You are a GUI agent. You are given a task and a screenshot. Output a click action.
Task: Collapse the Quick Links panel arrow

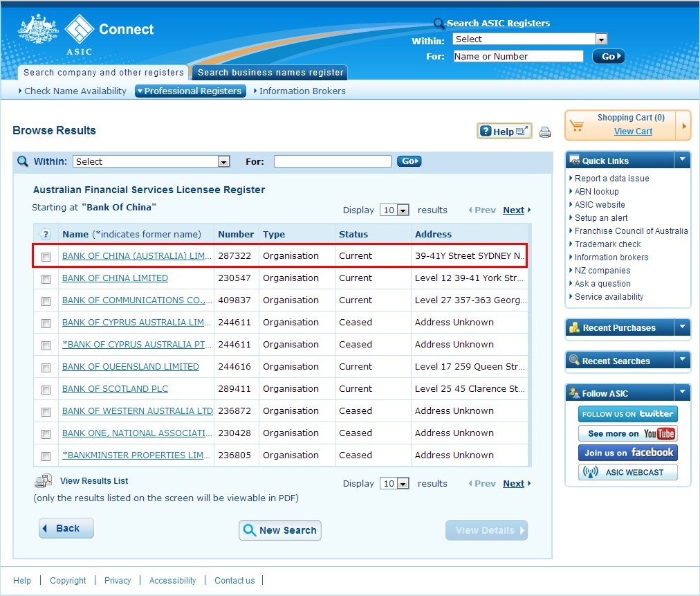click(x=682, y=160)
